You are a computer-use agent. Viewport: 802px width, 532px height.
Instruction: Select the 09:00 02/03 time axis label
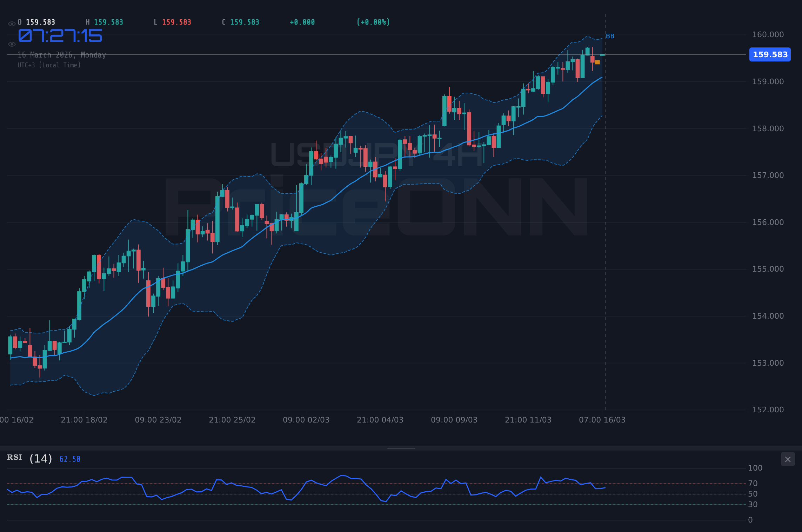tap(307, 419)
